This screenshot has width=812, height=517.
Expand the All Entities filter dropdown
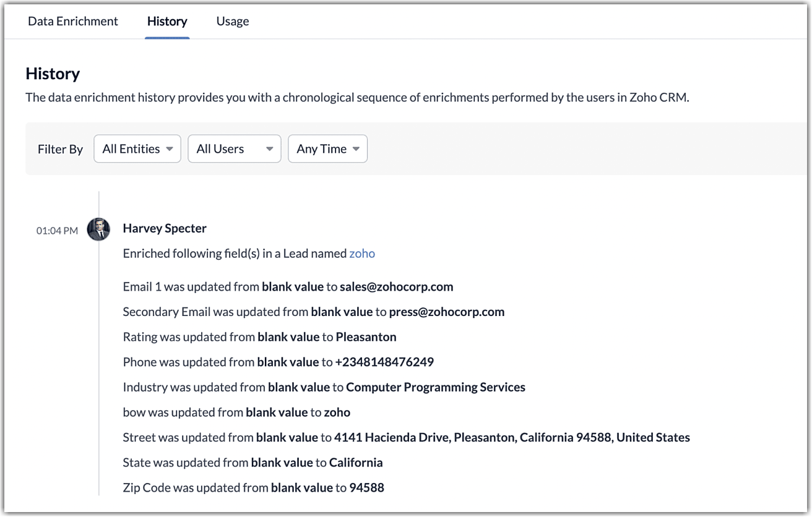[137, 149]
